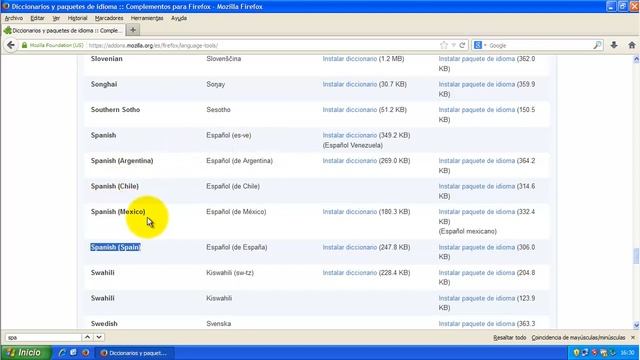The height and width of the screenshot is (360, 640).
Task: Select Diccionarios y paquet... taskbar button
Action: tap(135, 353)
